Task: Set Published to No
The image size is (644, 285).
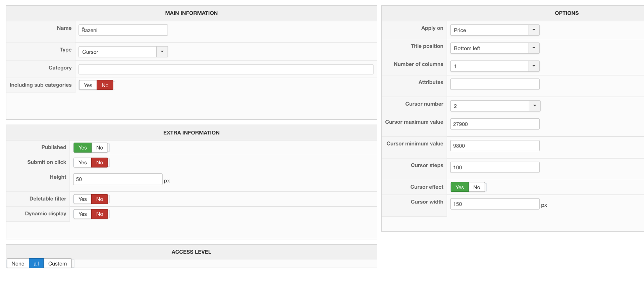Action: click(x=100, y=148)
